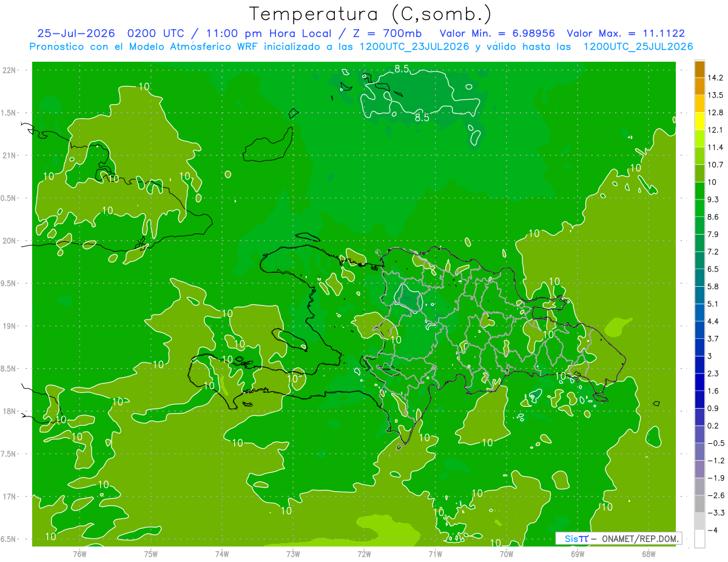The width and height of the screenshot is (728, 562).
Task: Click the 12.8 color scale label
Action: [x=715, y=113]
